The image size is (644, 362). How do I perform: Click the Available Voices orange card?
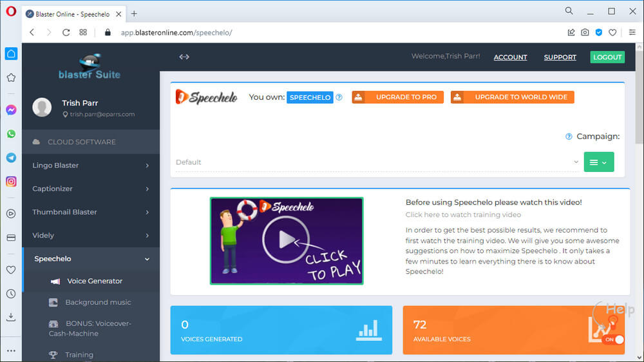[x=513, y=330]
